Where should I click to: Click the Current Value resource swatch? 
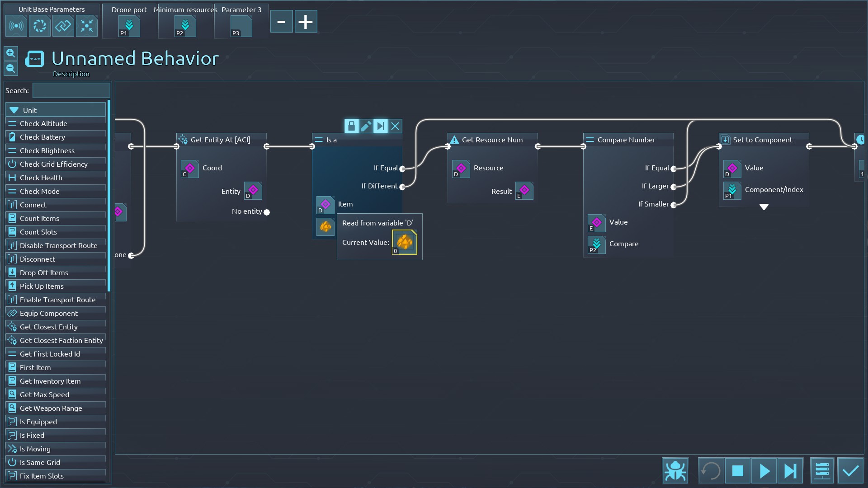[404, 243]
